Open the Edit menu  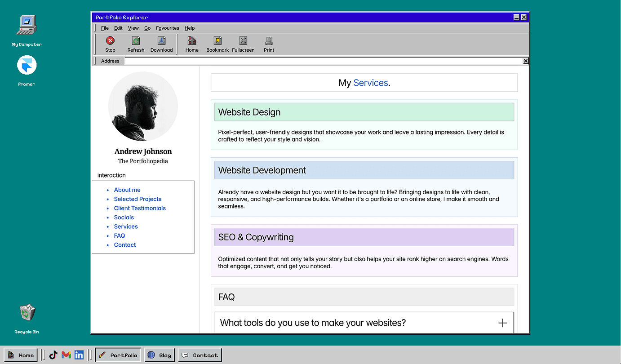[118, 28]
